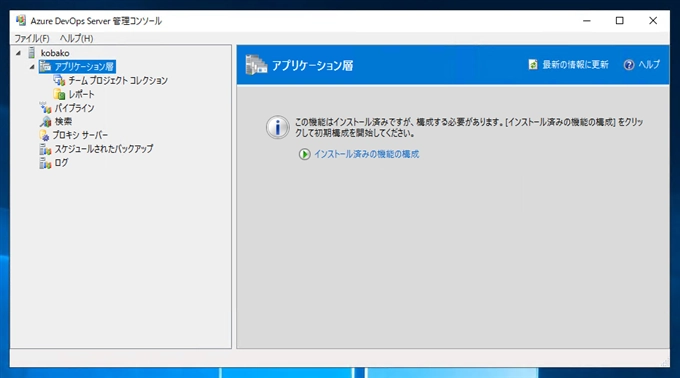Select プロキシ サーバー node

[80, 135]
